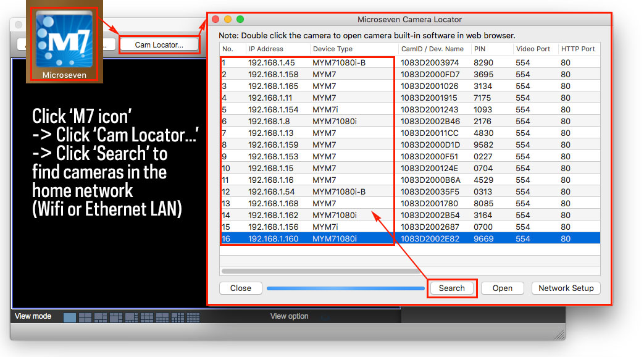Click PIN value 0227
The image size is (644, 357).
(x=483, y=156)
